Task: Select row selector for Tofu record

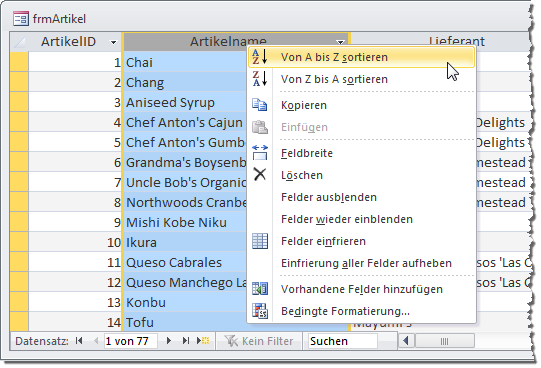Action: (19, 322)
